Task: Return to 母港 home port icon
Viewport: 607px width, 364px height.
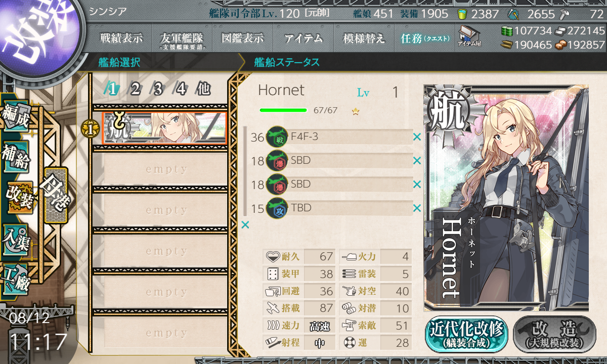Action: pos(55,195)
